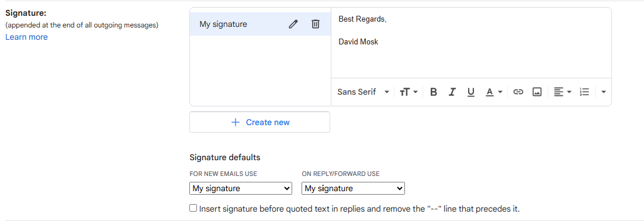
Task: Expand more formatting options arrow
Action: point(603,92)
